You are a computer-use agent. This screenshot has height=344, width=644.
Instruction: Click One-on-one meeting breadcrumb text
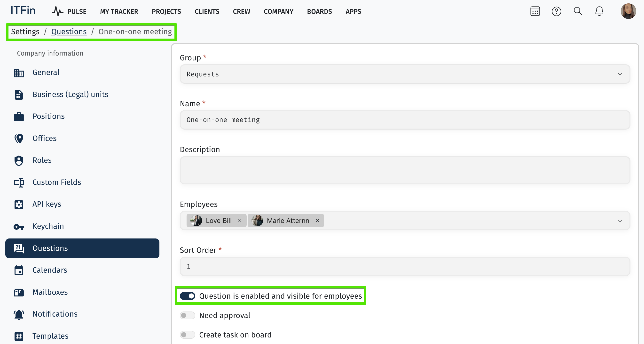[135, 32]
